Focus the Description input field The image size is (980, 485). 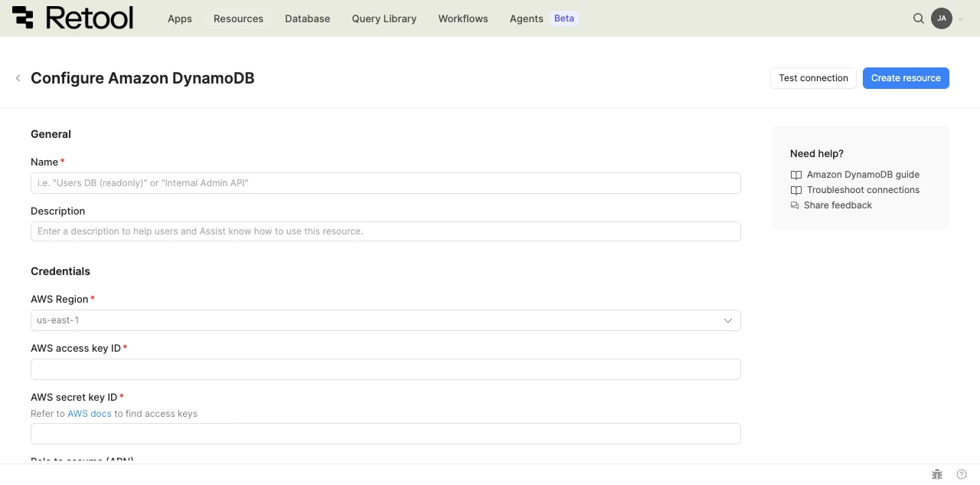point(386,231)
